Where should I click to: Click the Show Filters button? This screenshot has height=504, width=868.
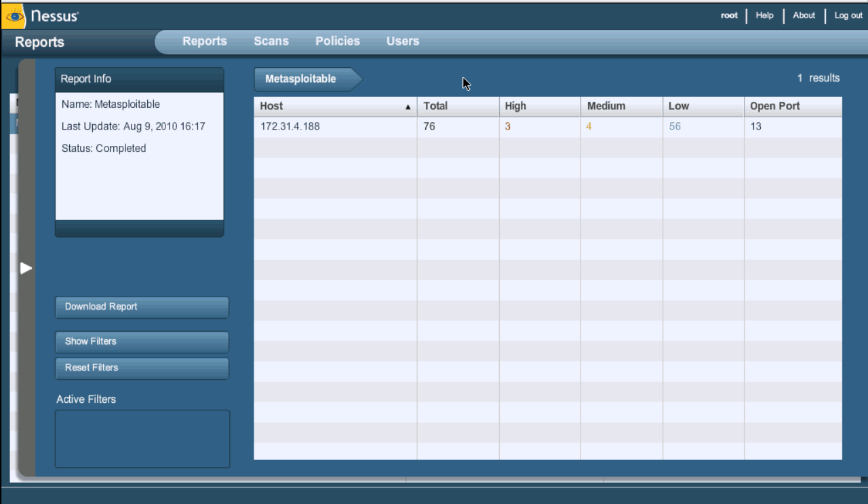142,342
